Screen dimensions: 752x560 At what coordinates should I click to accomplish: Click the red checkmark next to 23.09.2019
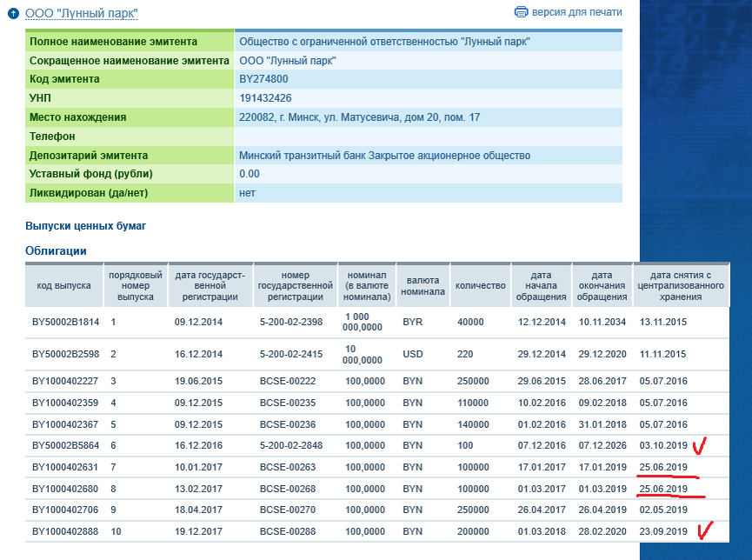tap(705, 530)
